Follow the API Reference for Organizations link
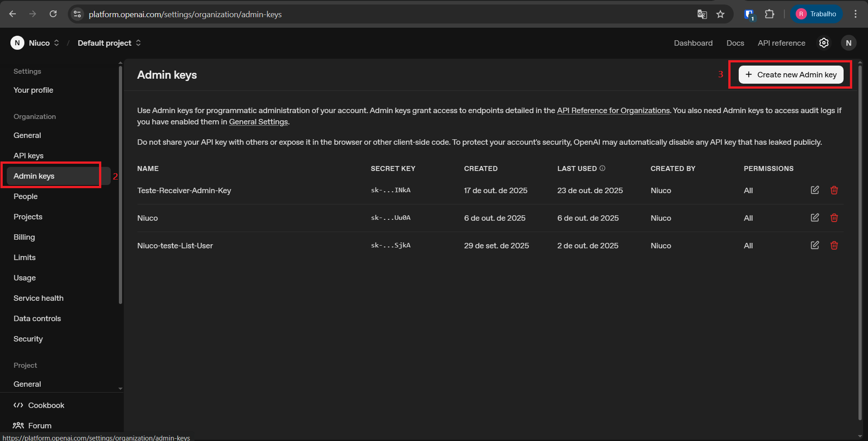The height and width of the screenshot is (441, 868). 613,110
